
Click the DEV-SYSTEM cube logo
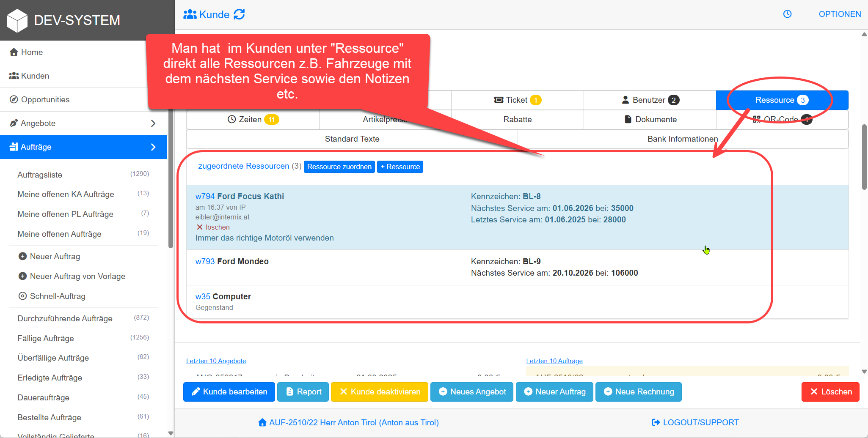click(17, 20)
